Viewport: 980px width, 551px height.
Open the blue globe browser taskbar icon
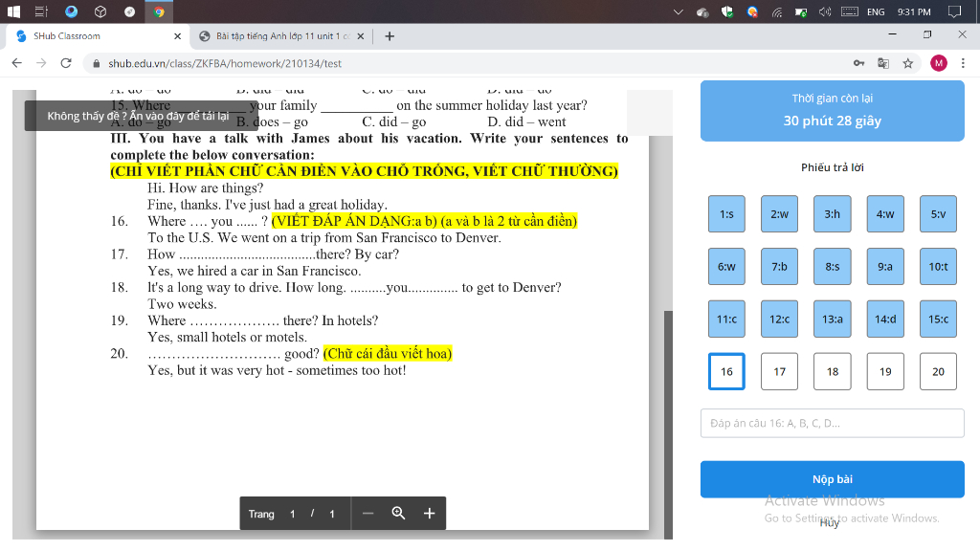point(71,11)
